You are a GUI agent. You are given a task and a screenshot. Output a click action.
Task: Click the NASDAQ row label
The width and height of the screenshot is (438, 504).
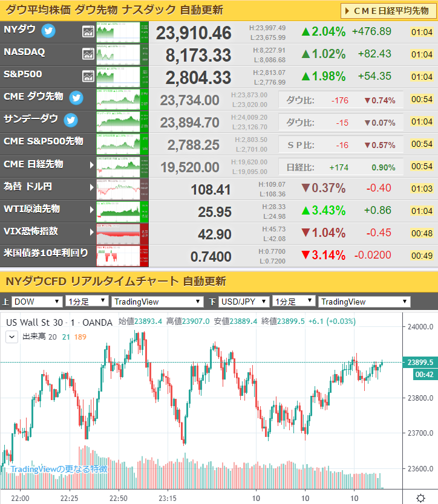point(24,52)
